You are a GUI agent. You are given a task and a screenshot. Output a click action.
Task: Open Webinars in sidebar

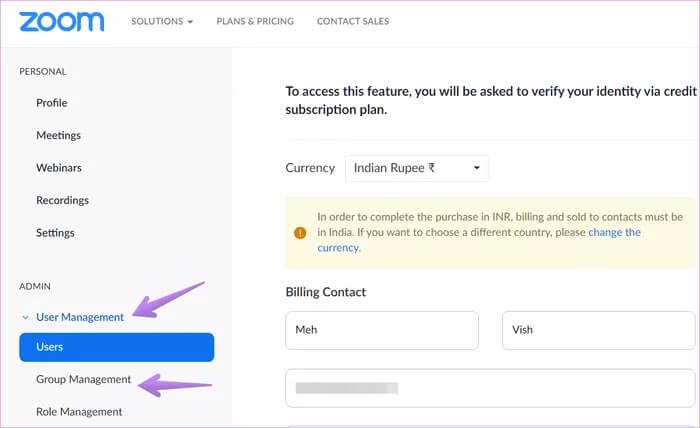coord(59,168)
